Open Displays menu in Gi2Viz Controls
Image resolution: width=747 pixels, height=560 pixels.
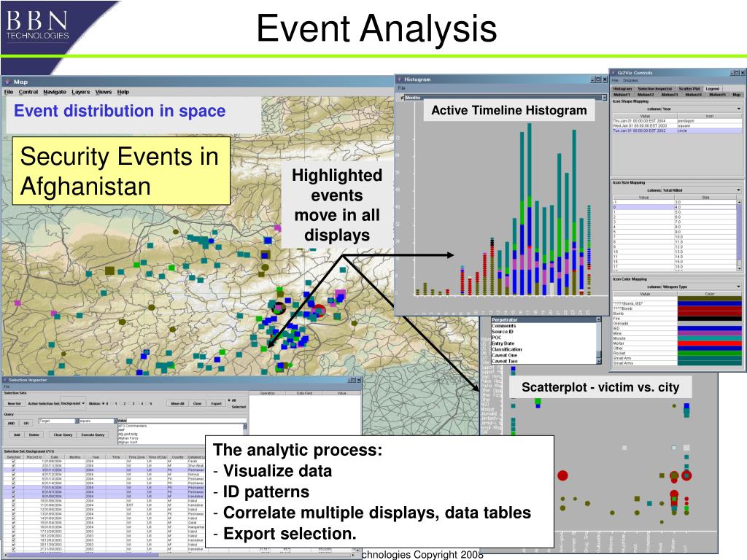(x=631, y=80)
